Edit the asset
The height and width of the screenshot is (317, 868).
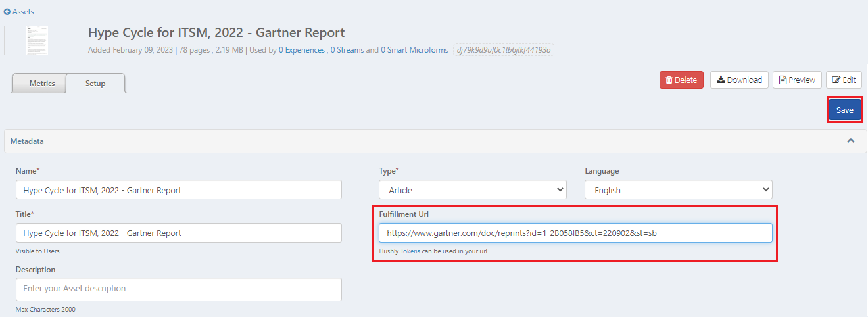pyautogui.click(x=844, y=80)
